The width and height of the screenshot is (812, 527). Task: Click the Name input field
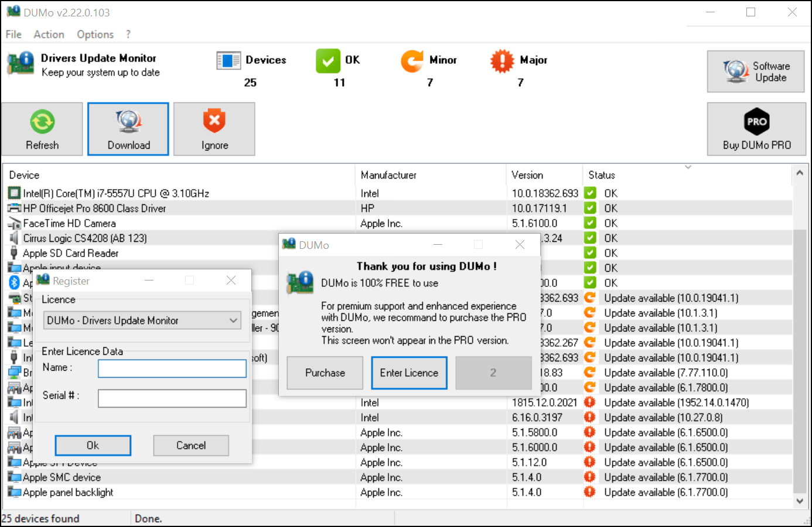coord(172,368)
